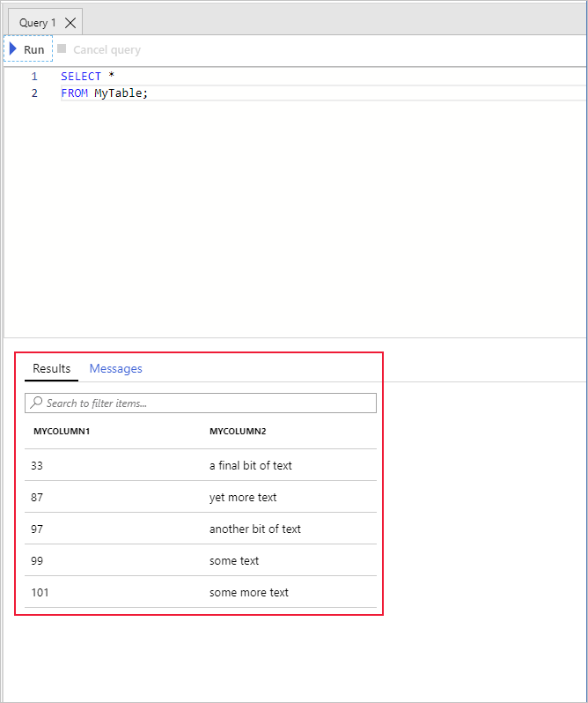Select the cell with value 99
Viewport: 588px width, 703px height.
[x=37, y=561]
